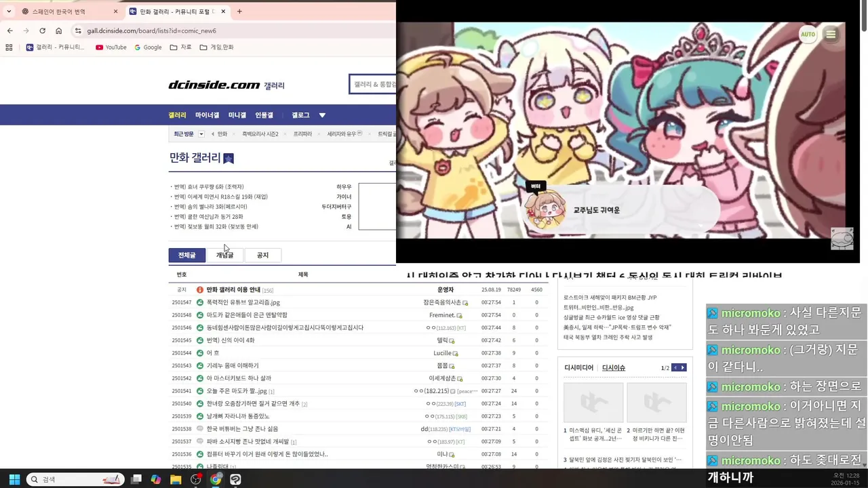868x488 pixels.
Task: Click author name Freminet.
Action: click(x=442, y=315)
